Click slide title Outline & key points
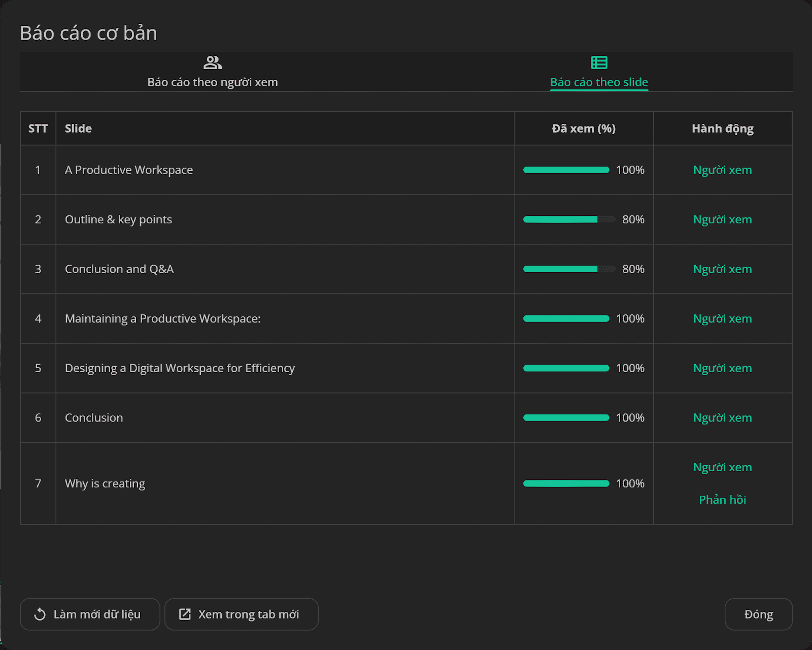The height and width of the screenshot is (650, 812). tap(118, 219)
